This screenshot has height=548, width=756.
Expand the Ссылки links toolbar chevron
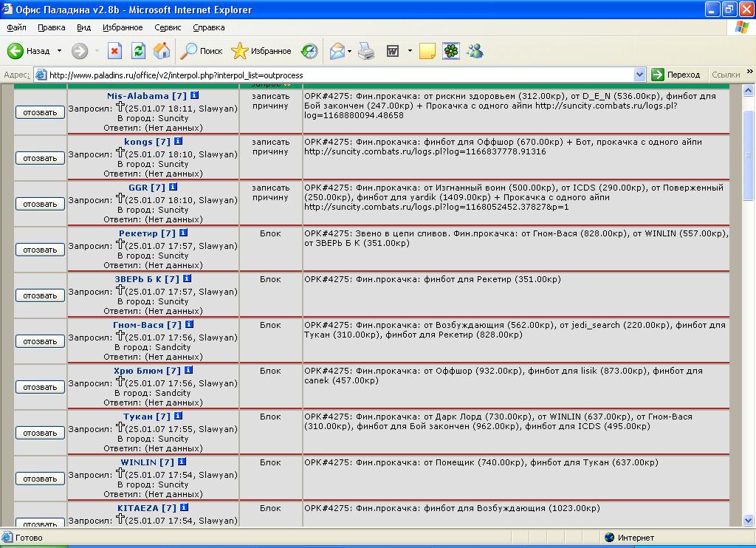[750, 72]
